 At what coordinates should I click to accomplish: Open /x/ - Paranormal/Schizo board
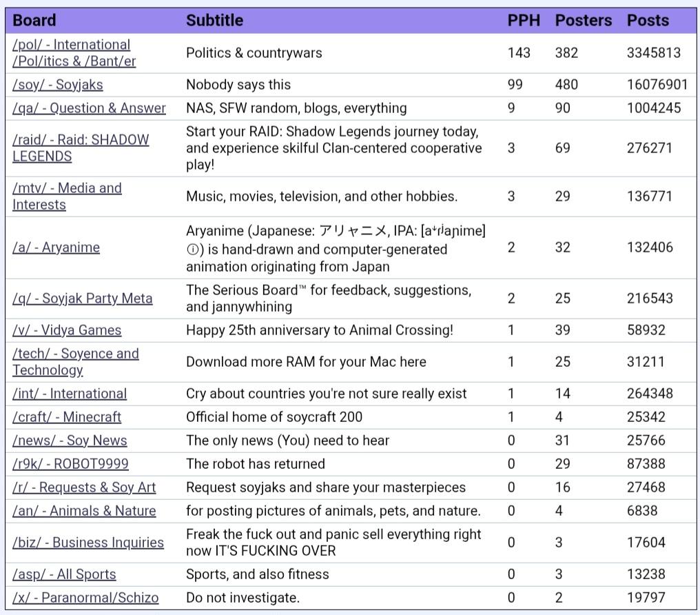[x=85, y=597]
